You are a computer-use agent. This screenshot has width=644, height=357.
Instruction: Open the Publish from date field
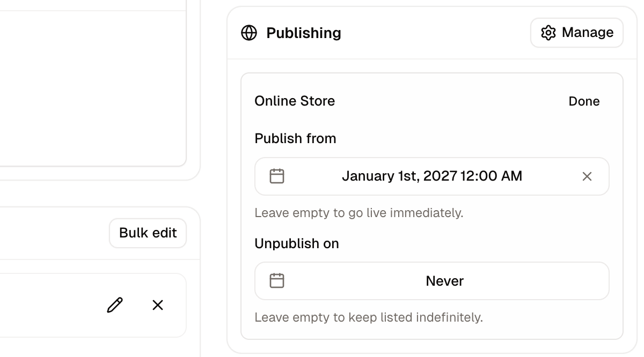432,176
